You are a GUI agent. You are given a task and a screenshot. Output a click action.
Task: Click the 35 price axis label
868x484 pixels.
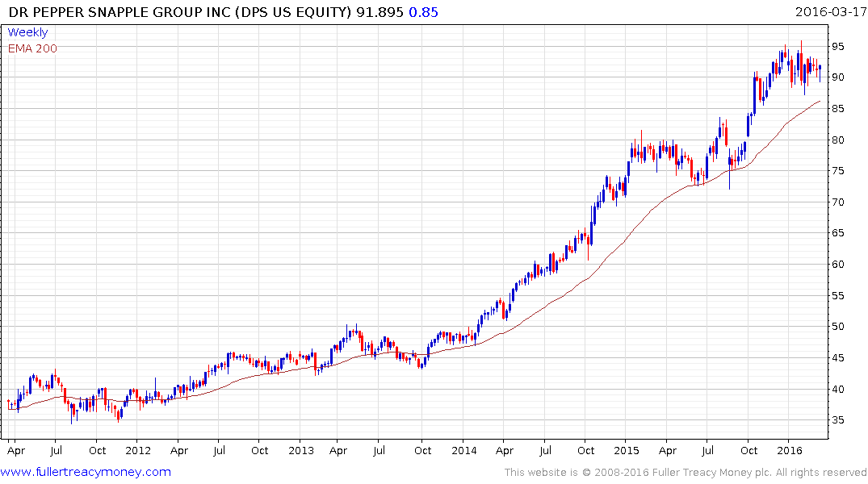tap(837, 420)
